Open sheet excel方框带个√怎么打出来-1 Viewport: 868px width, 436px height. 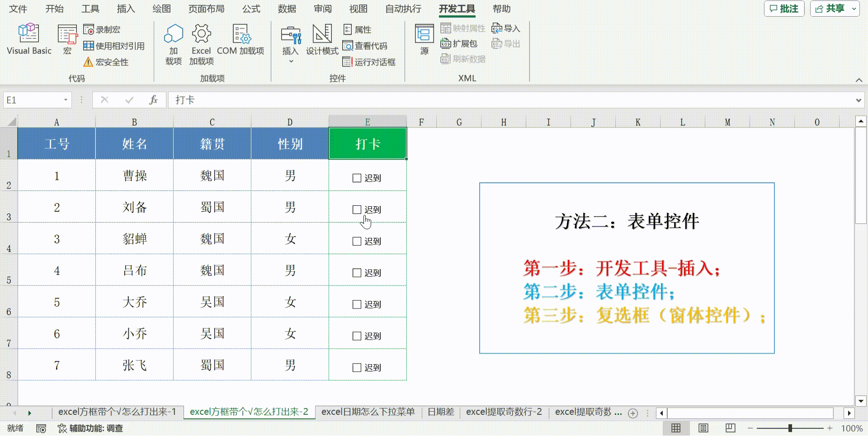(117, 412)
